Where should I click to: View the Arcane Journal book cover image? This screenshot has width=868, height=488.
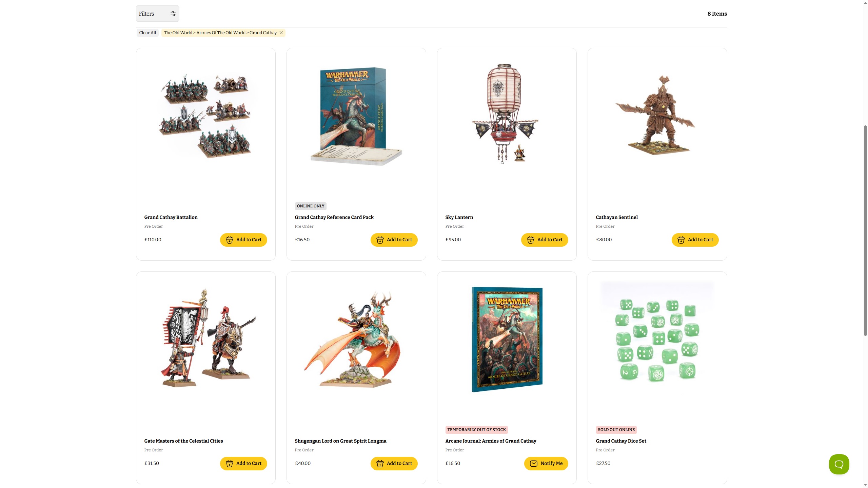click(x=507, y=339)
